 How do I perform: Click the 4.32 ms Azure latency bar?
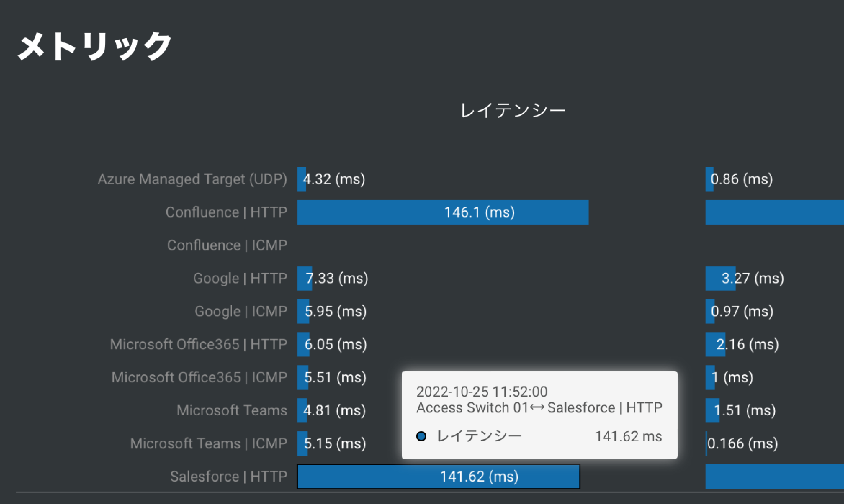tap(301, 179)
